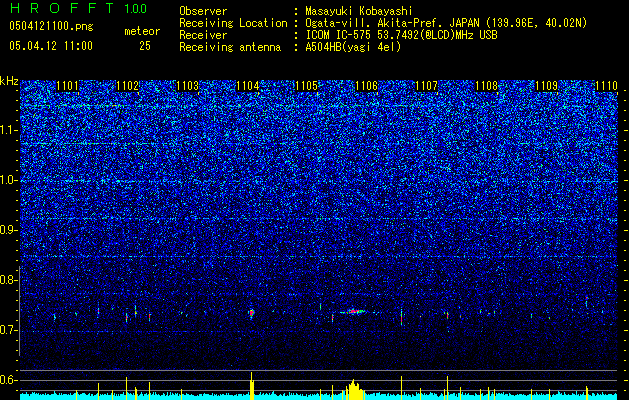Viewport: 629px width, 400px height.
Task: Click the 1.0 frequency axis label
Action: (x=9, y=180)
